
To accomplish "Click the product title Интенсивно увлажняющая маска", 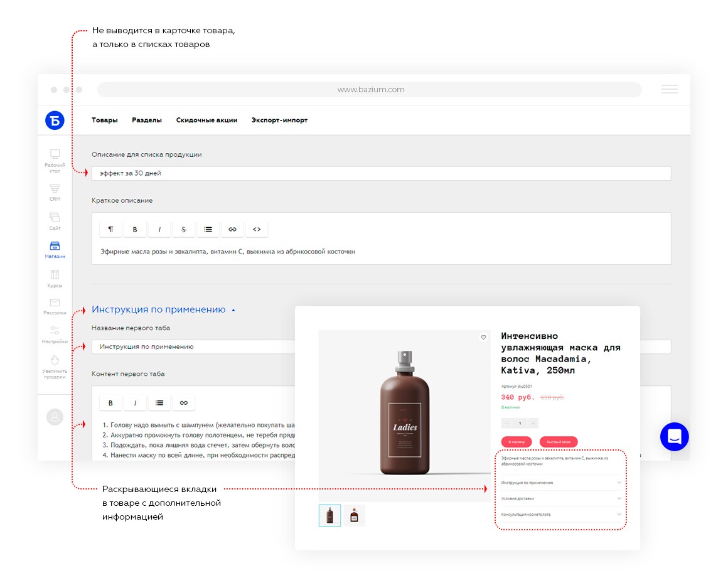I will (x=561, y=353).
